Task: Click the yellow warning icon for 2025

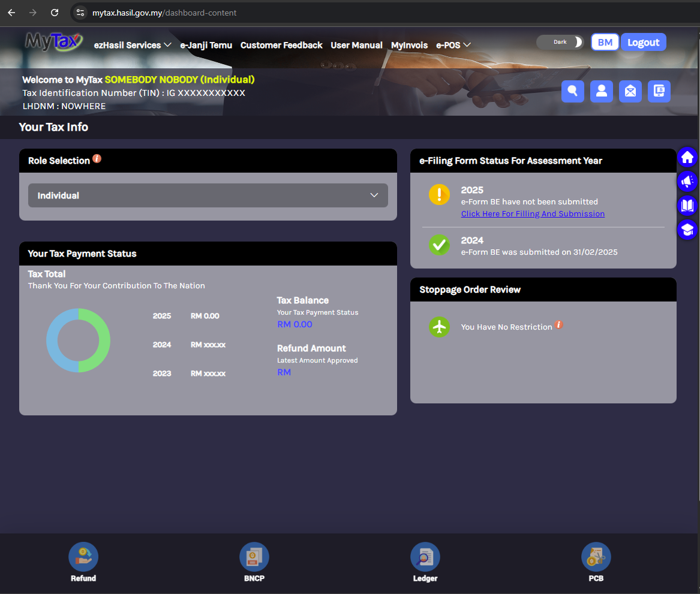Action: [439, 195]
